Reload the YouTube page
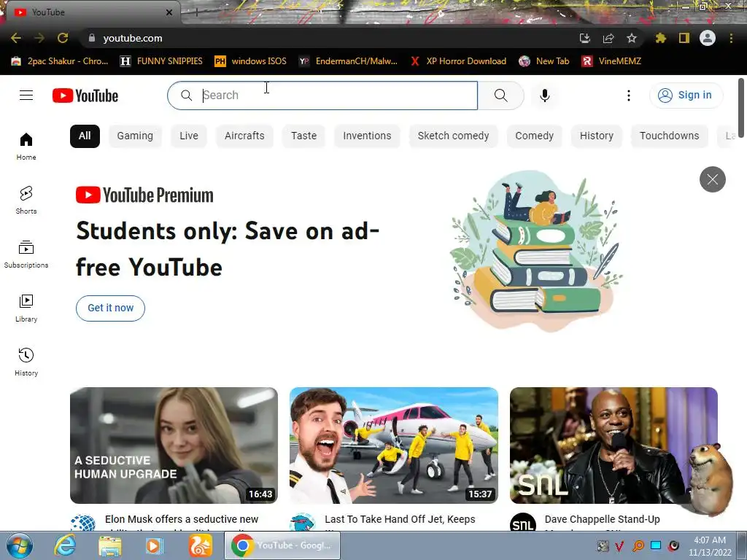 pos(63,38)
